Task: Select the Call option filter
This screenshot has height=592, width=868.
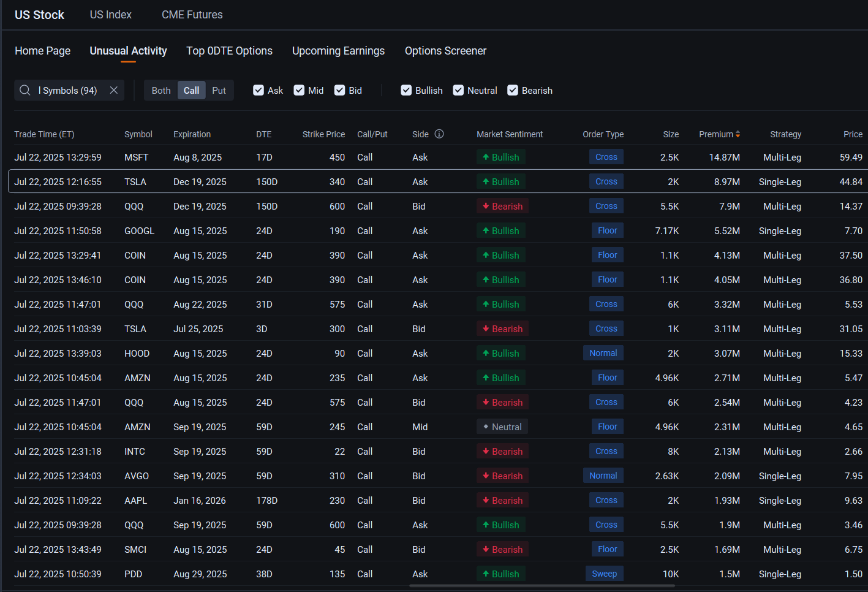Action: [x=191, y=90]
